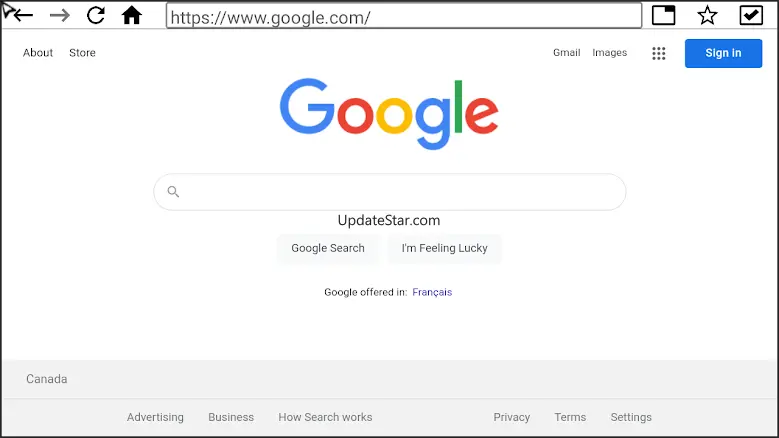
Task: Open the Images link
Action: 610,53
